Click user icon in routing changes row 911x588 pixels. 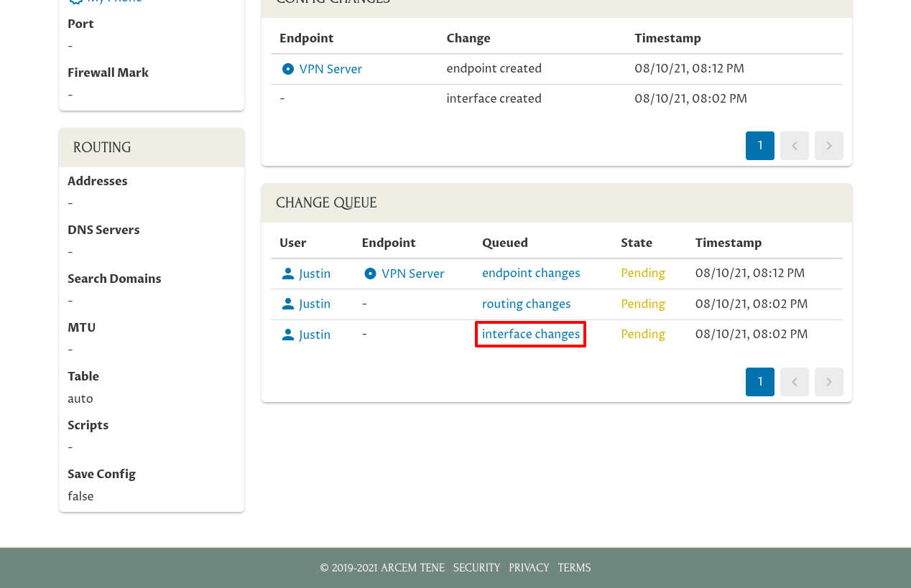[x=288, y=304]
